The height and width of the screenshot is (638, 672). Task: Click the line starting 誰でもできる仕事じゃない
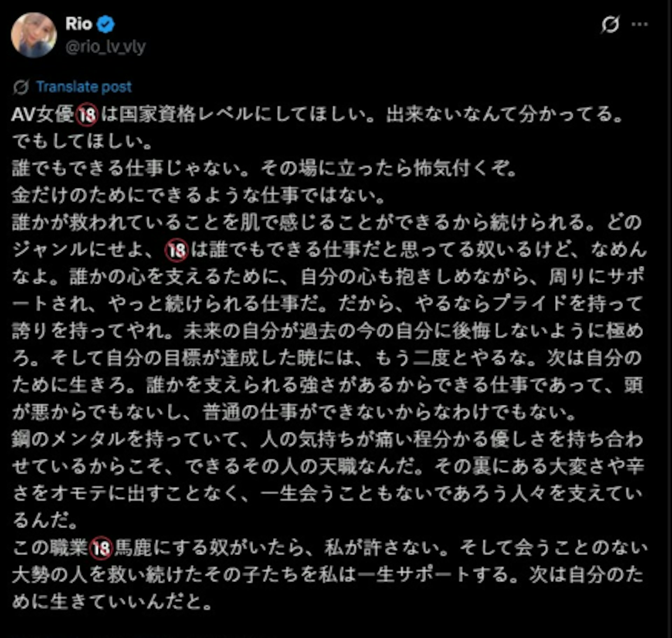[265, 169]
